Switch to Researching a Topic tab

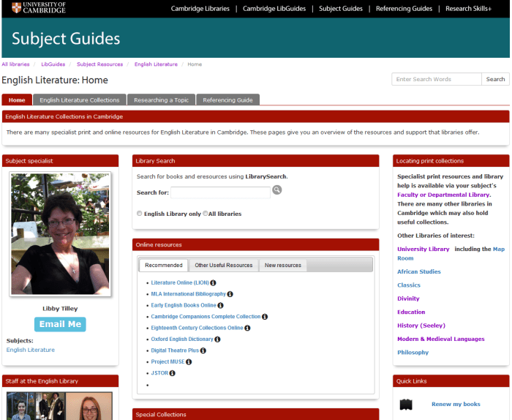tap(162, 100)
